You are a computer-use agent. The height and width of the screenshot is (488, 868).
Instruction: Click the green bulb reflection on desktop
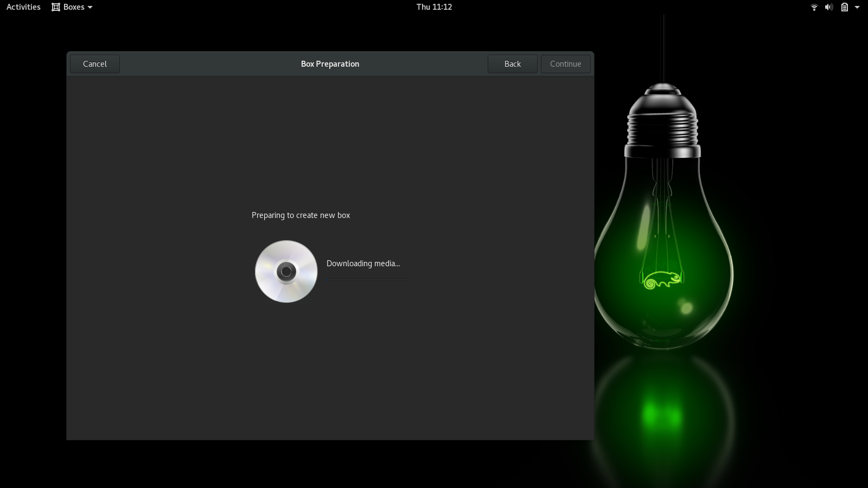pos(662,415)
